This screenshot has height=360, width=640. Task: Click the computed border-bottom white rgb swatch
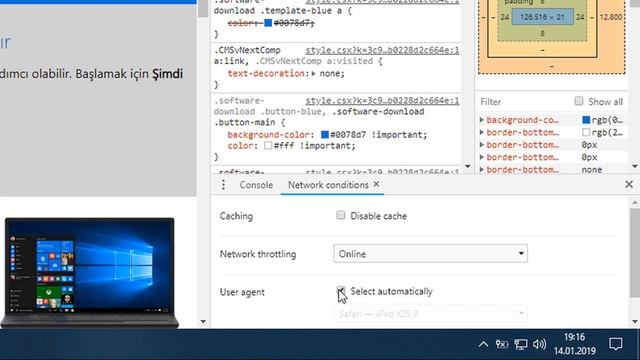point(586,132)
